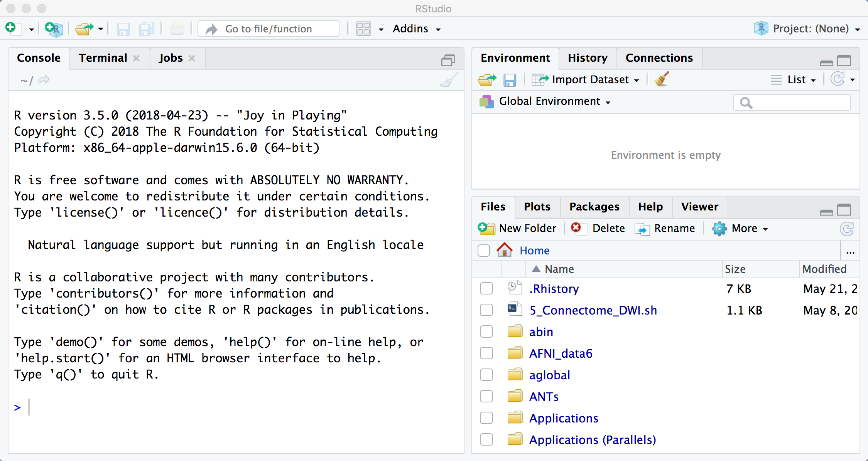
Task: Expand the workspace panes dropdown arrow
Action: click(x=381, y=29)
